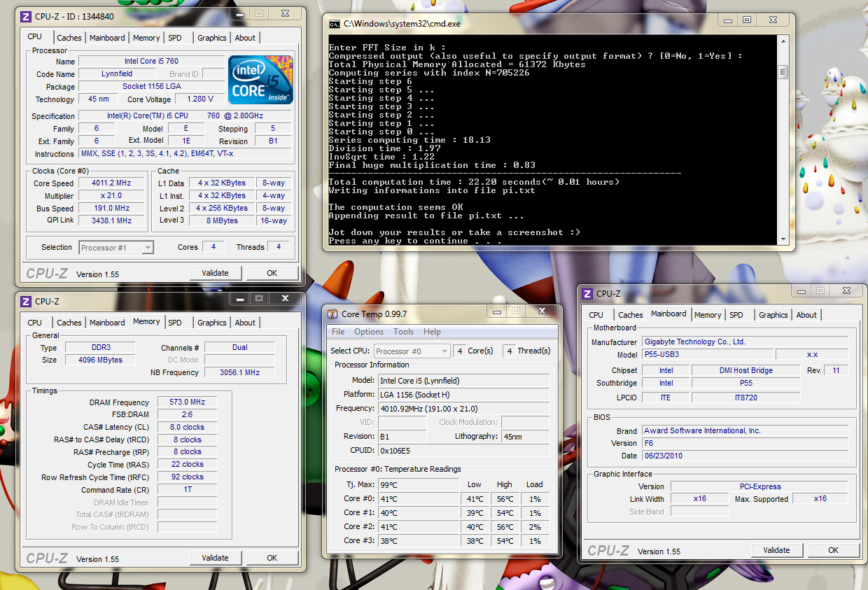868x590 pixels.
Task: Switch to the Mainboard tab in the CPU-Z ID 1344840 window
Action: pyautogui.click(x=107, y=38)
